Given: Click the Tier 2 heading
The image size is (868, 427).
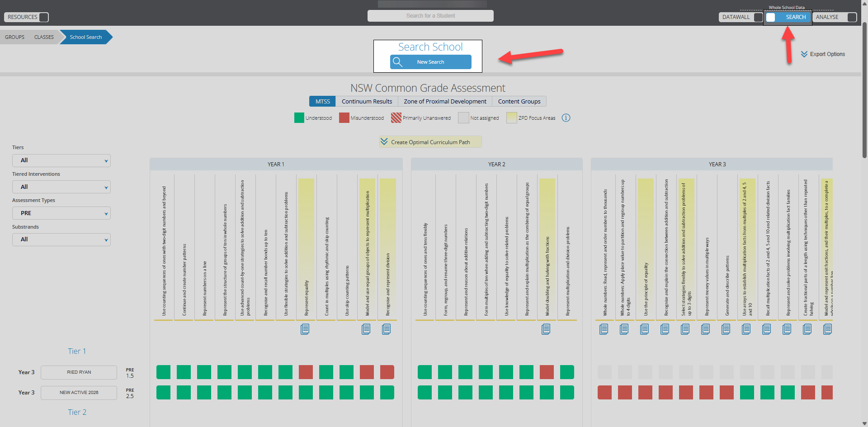Looking at the screenshot, I should (77, 412).
